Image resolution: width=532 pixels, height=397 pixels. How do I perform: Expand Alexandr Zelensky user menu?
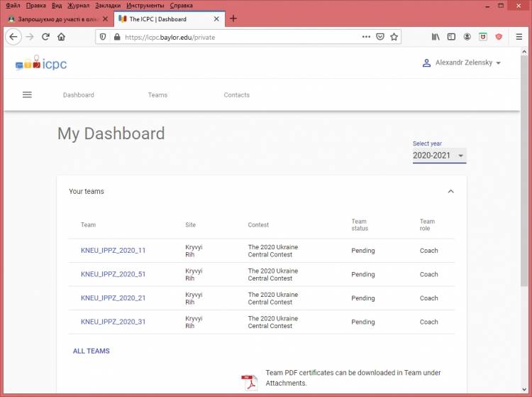pyautogui.click(x=462, y=63)
